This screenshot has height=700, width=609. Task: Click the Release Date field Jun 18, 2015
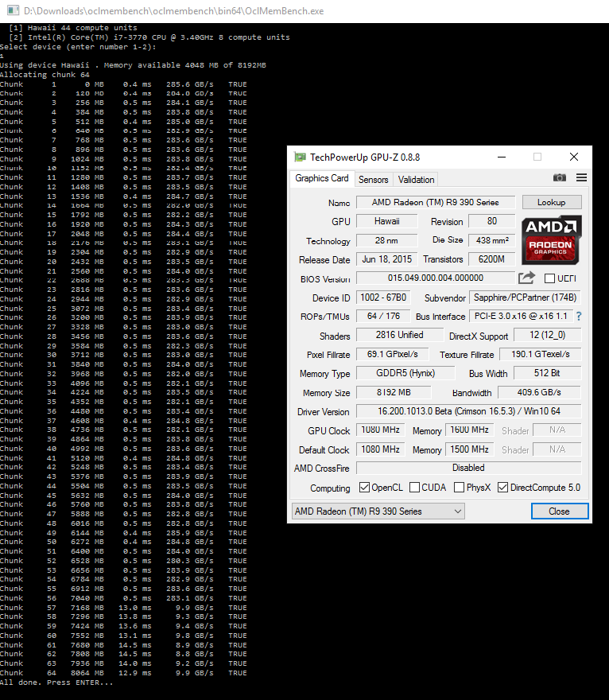point(387,259)
